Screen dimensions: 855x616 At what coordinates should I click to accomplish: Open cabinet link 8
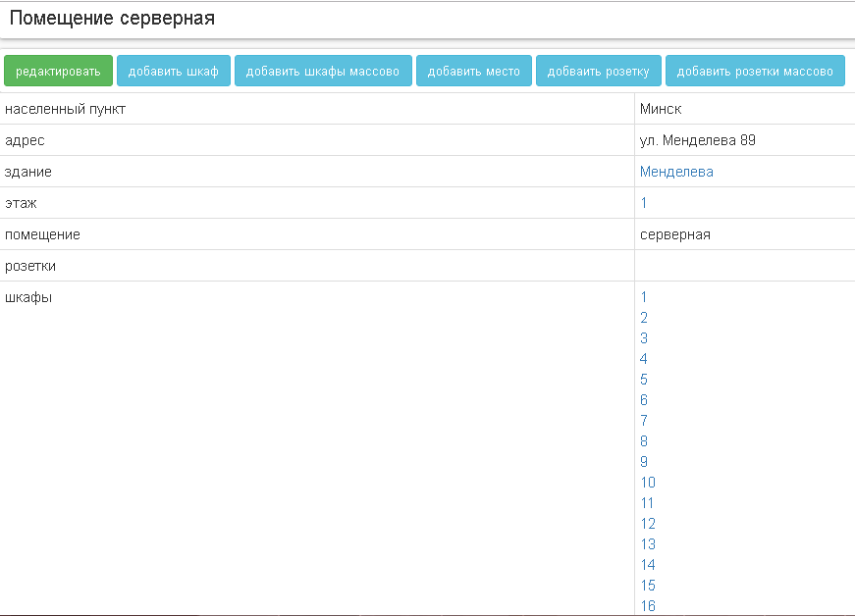coord(644,441)
